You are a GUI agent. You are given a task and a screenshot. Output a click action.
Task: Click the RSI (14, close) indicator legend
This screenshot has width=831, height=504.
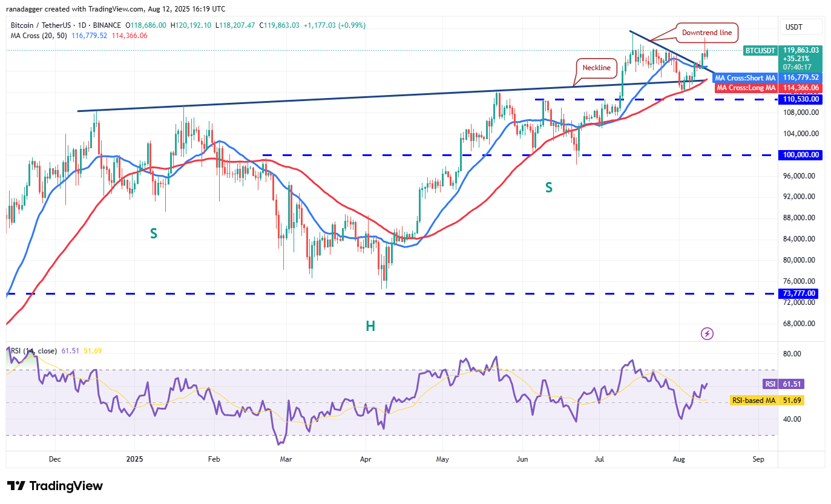(x=34, y=351)
